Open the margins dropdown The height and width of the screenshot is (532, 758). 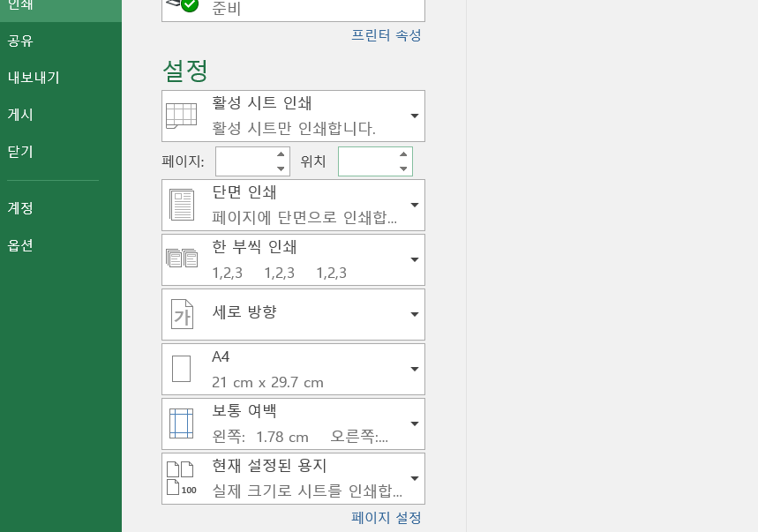413,423
